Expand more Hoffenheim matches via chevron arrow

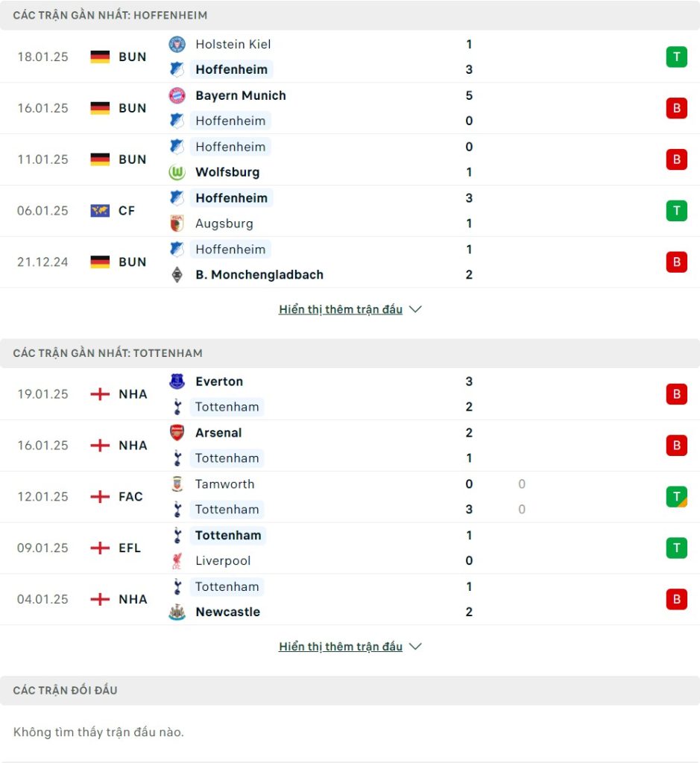click(x=415, y=309)
